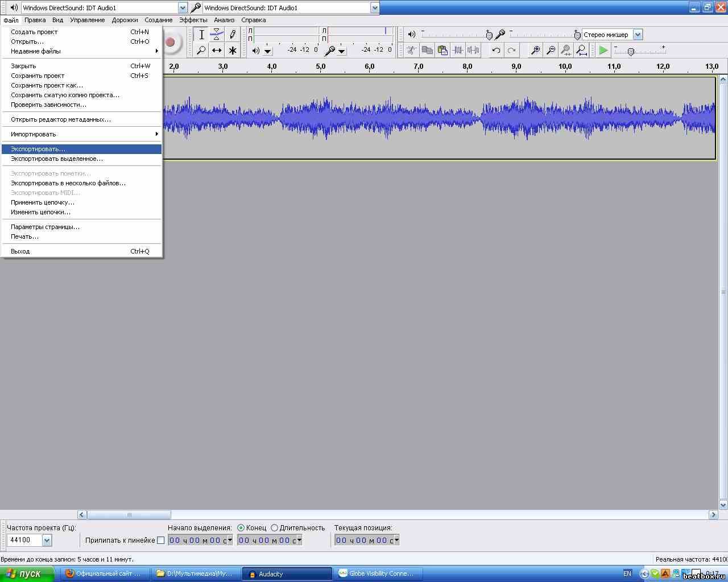Click the Windows 'пуск' Start button
This screenshot has width=728, height=582.
tap(27, 573)
